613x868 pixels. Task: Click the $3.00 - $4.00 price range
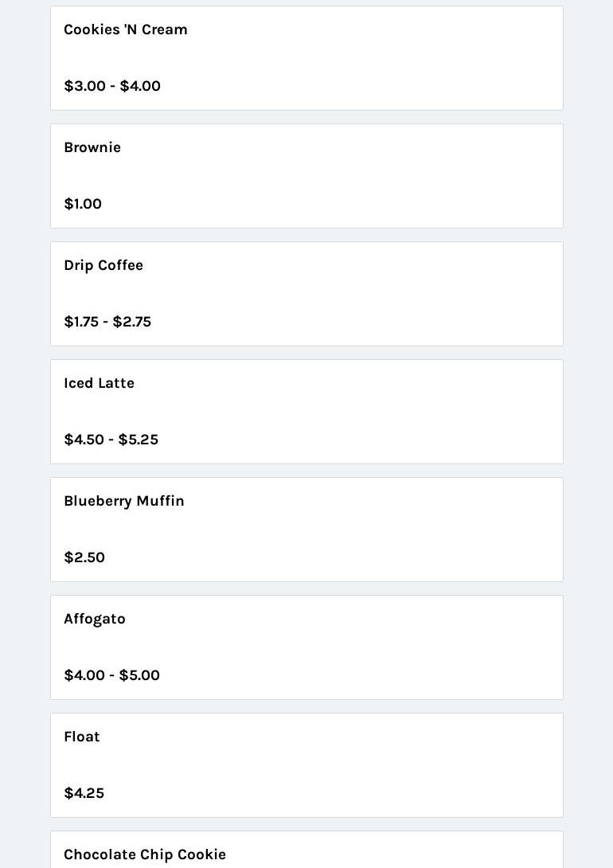click(x=112, y=86)
